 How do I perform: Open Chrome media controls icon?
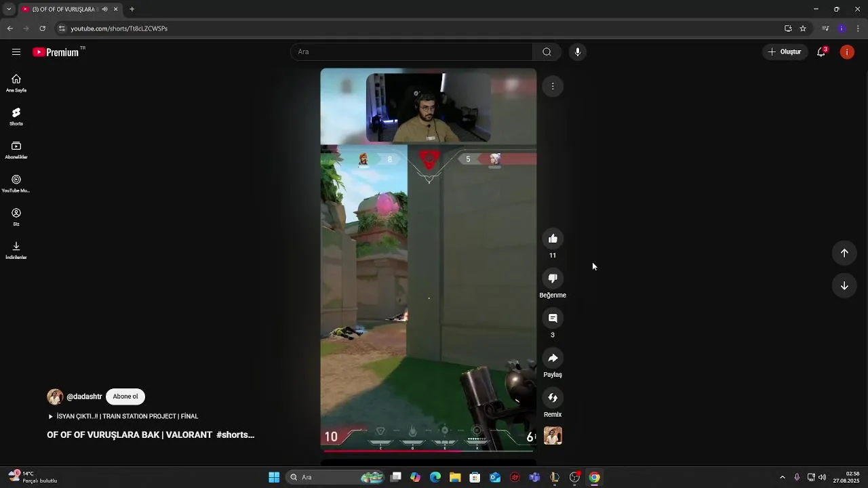point(825,28)
